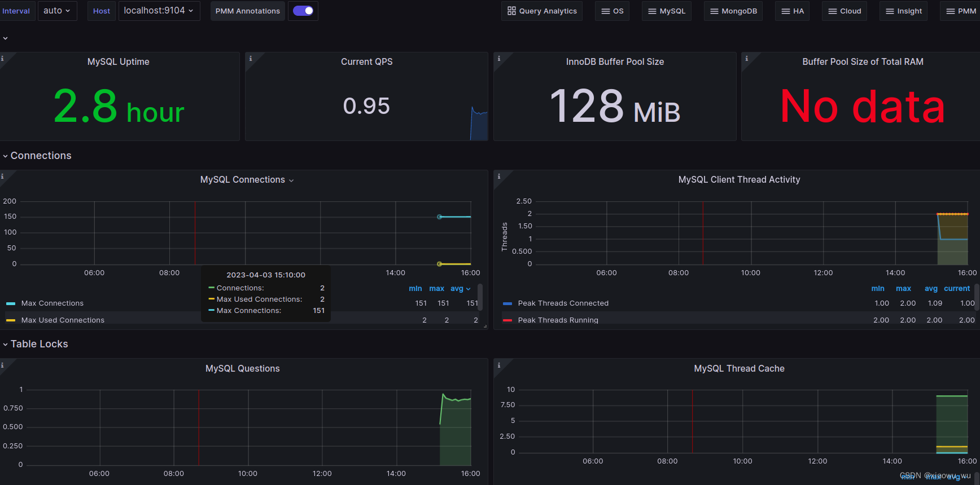Toggle Peak Threads Running series in legend

(x=558, y=320)
